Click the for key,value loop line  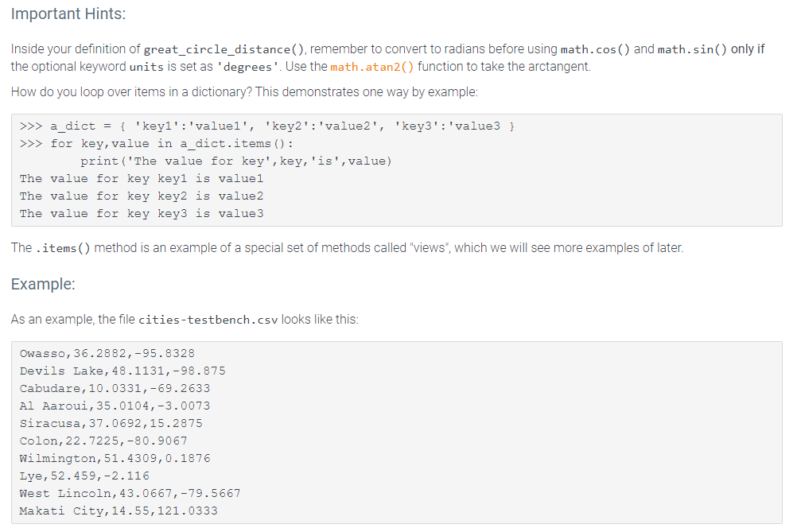click(x=157, y=144)
